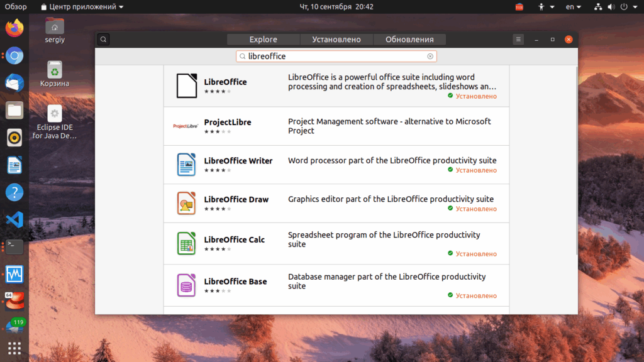Click the ProjectLibre logo icon

pyautogui.click(x=186, y=126)
